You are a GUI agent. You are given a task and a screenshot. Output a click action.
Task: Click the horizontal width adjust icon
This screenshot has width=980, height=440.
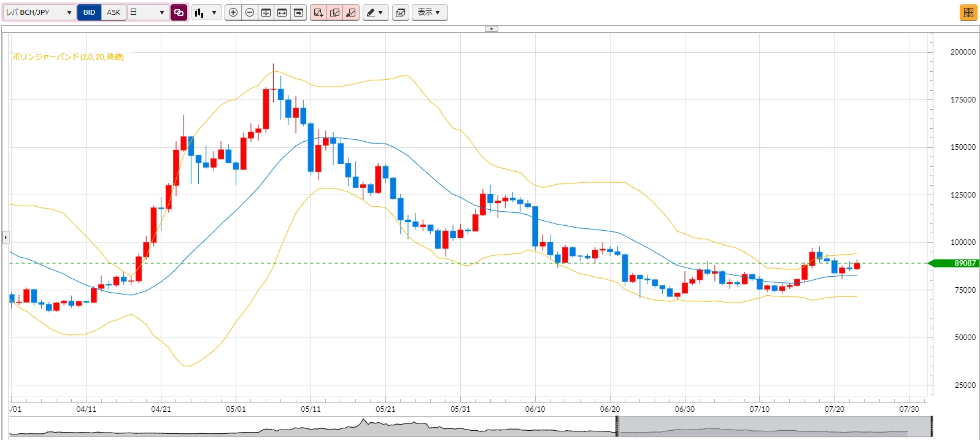point(282,12)
